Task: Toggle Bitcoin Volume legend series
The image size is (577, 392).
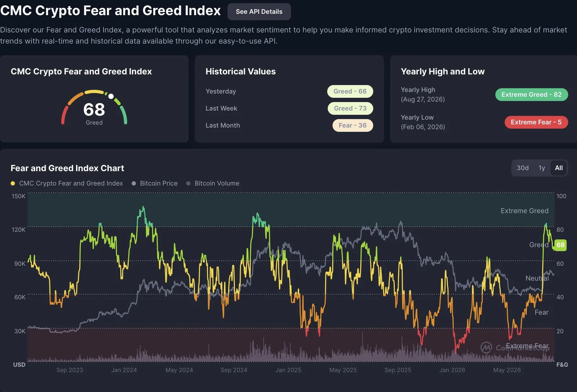Action: 213,183
